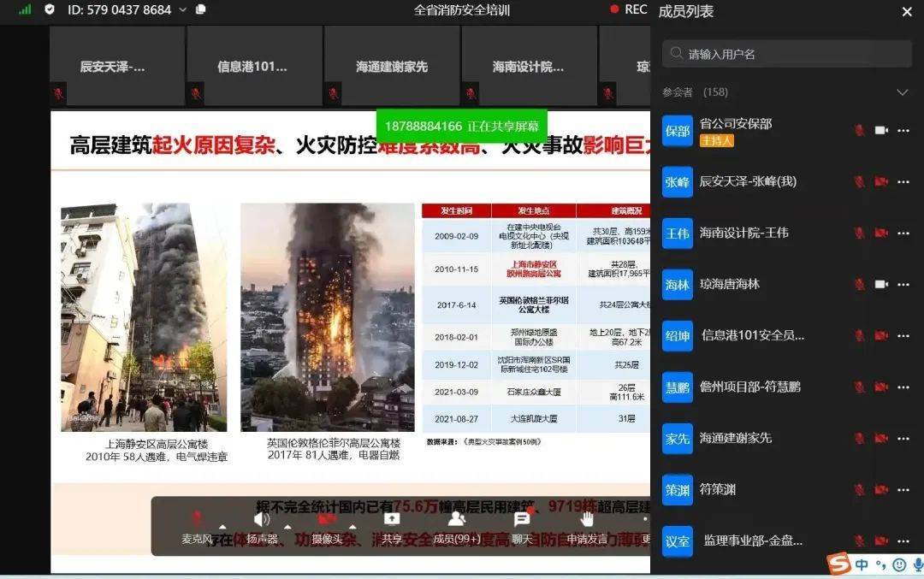This screenshot has width=924, height=579.
Task: Select member row name 海通建谢家先
Action: 736,438
